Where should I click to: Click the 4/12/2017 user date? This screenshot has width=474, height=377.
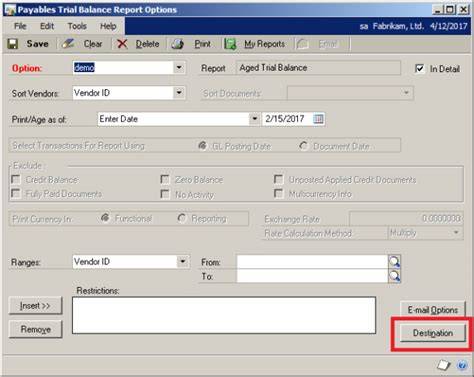tap(448, 26)
